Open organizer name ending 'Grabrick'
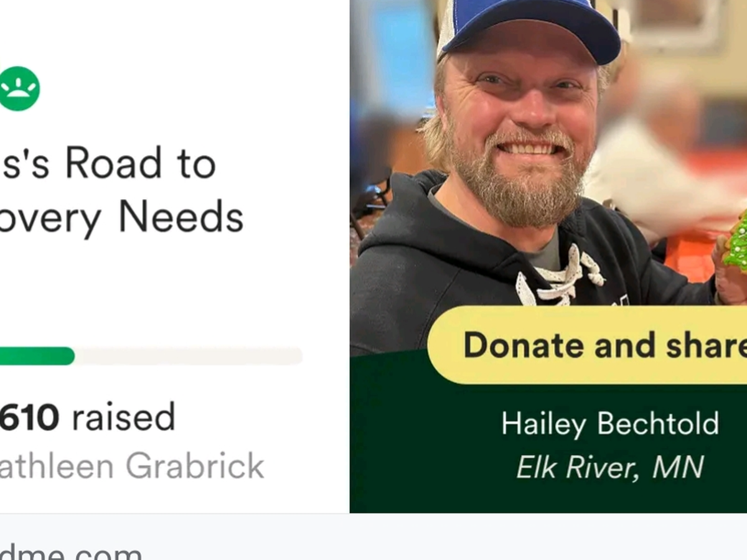 (x=132, y=467)
